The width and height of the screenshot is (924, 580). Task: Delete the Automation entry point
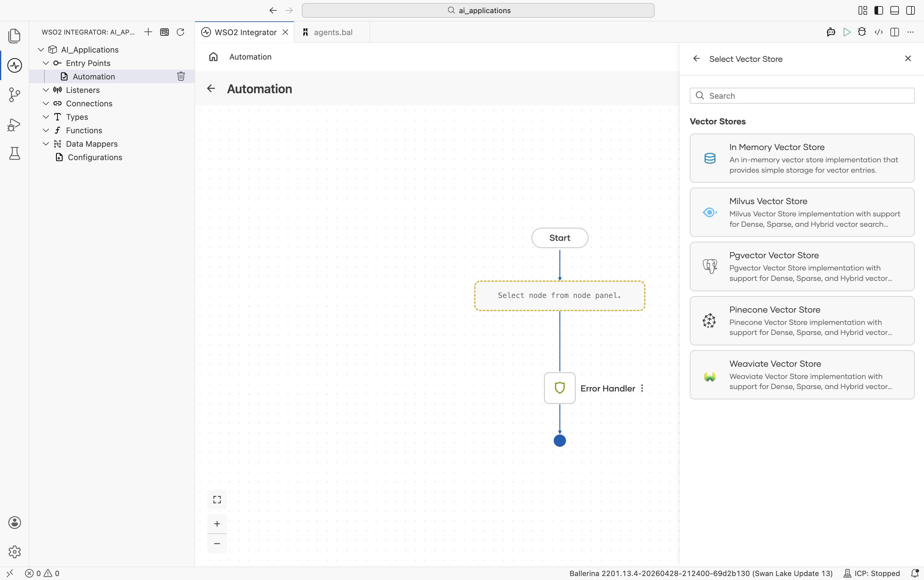(x=181, y=76)
